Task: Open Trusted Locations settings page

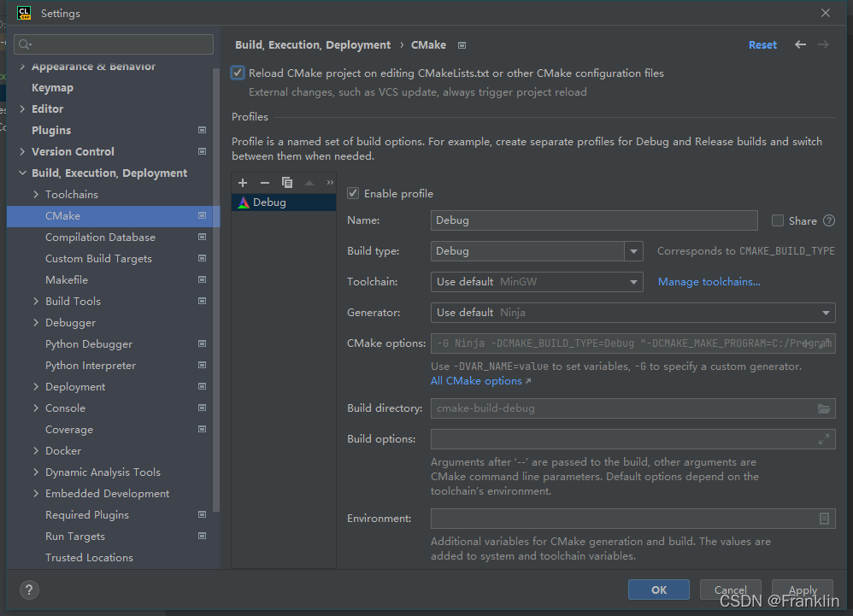Action: 89,558
